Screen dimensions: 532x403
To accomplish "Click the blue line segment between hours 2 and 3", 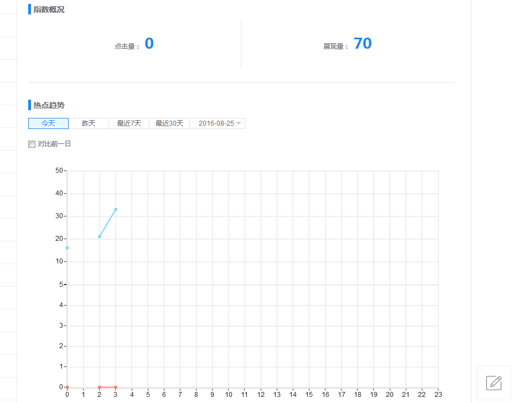I will (x=107, y=223).
